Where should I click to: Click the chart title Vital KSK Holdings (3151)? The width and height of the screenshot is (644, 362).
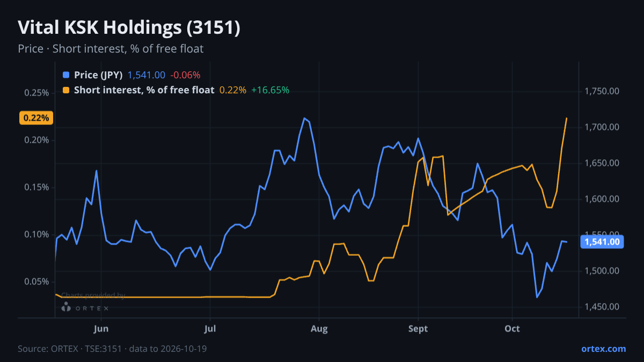(129, 28)
